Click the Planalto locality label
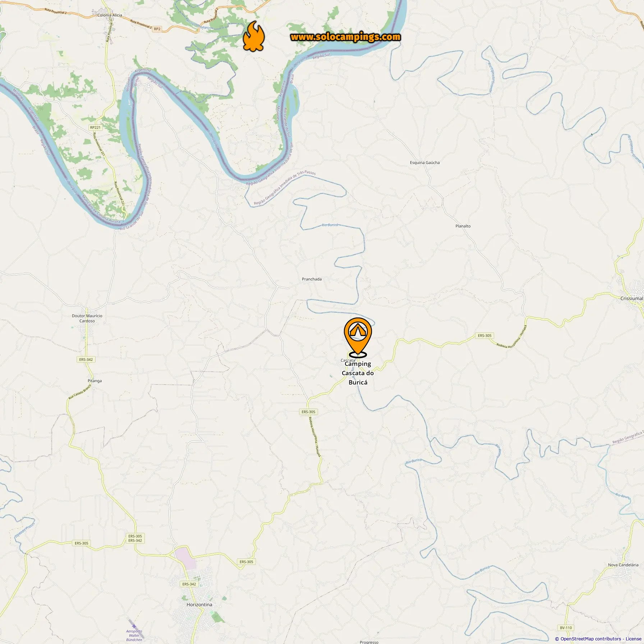 (x=463, y=226)
